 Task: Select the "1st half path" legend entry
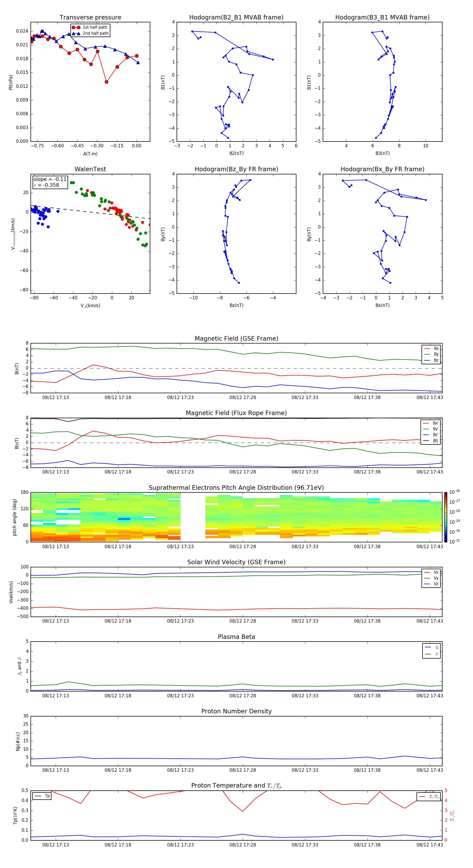(x=90, y=27)
